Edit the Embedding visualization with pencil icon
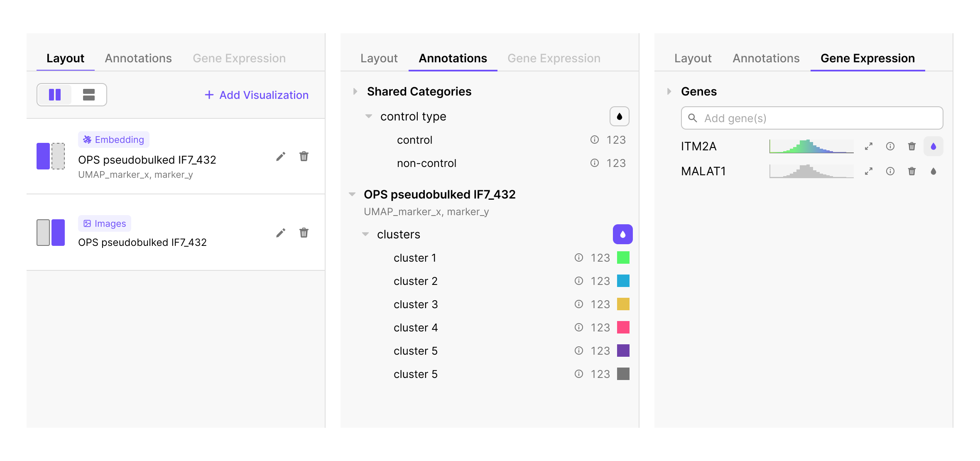This screenshot has width=980, height=461. (281, 157)
